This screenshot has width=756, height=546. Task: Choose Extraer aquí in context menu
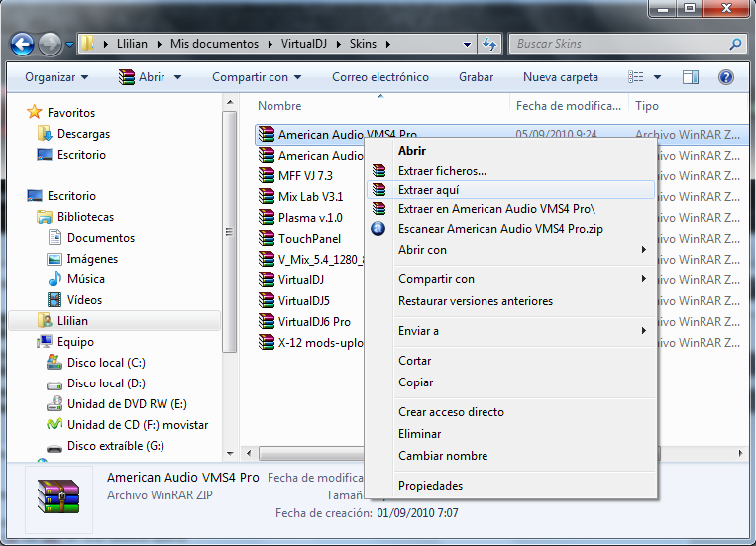coord(510,190)
